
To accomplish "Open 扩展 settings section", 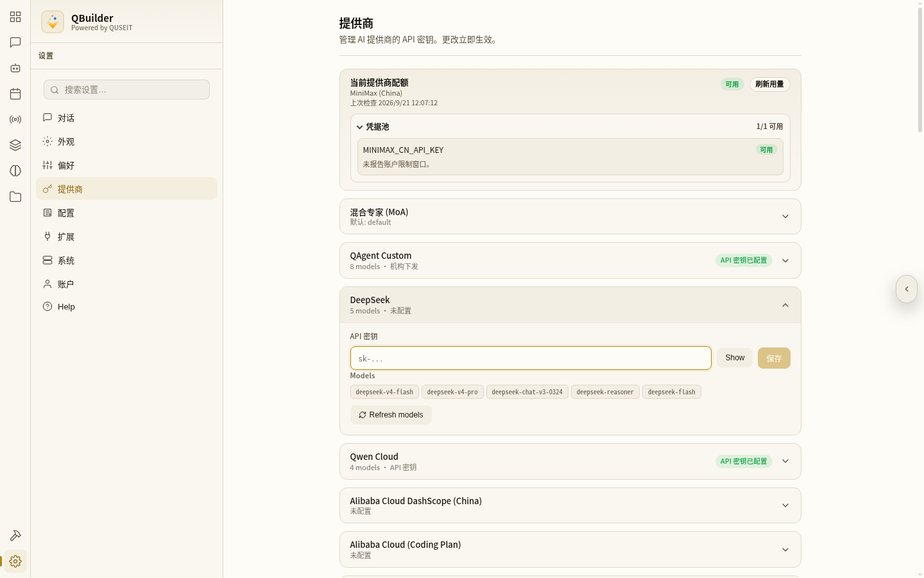I will 126,236.
